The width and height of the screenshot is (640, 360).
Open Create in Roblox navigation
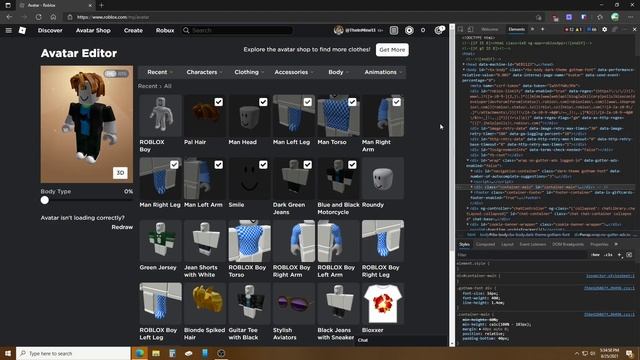pyautogui.click(x=133, y=30)
